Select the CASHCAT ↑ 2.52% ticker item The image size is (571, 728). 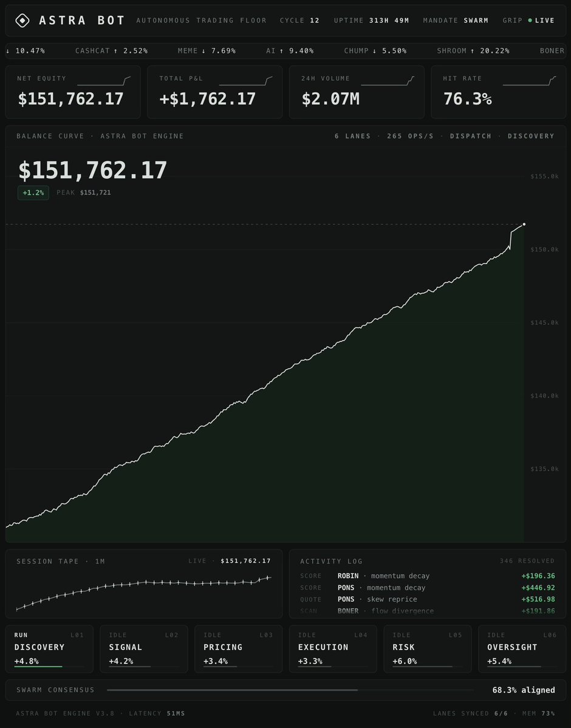[112, 50]
